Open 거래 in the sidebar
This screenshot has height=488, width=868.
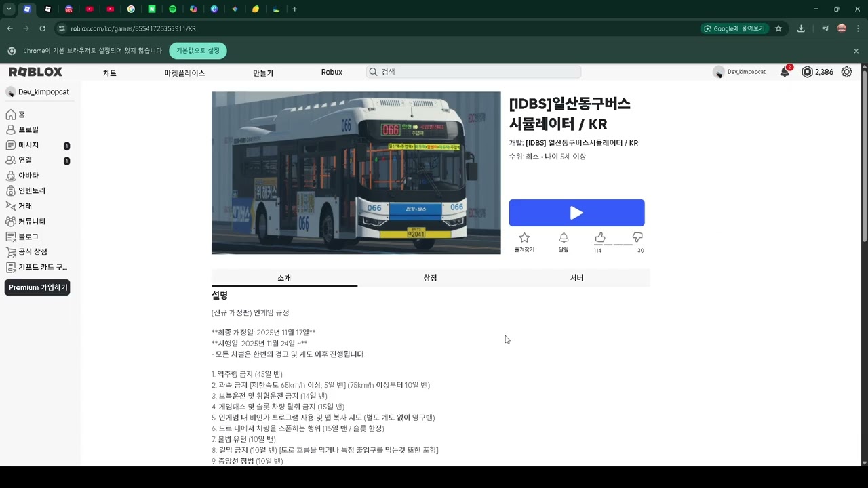19,206
